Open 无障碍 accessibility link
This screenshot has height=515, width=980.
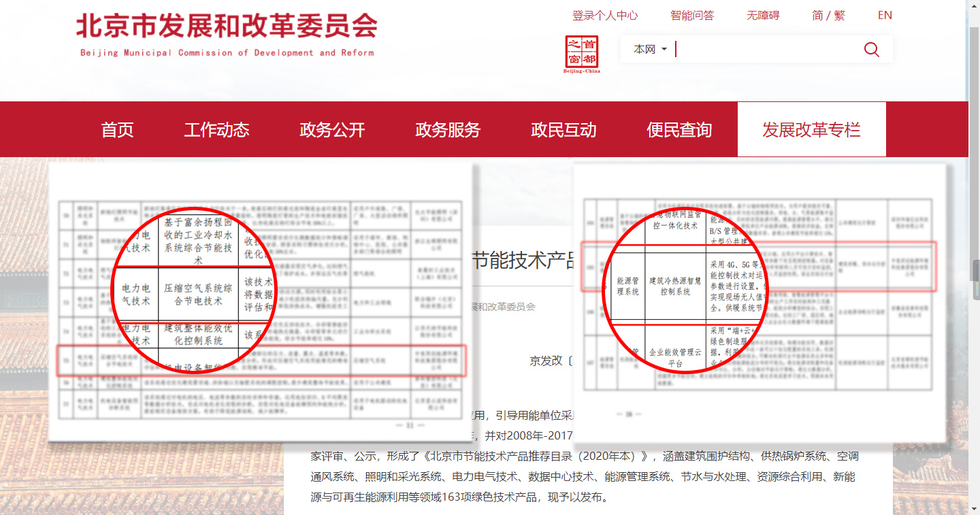tap(763, 15)
